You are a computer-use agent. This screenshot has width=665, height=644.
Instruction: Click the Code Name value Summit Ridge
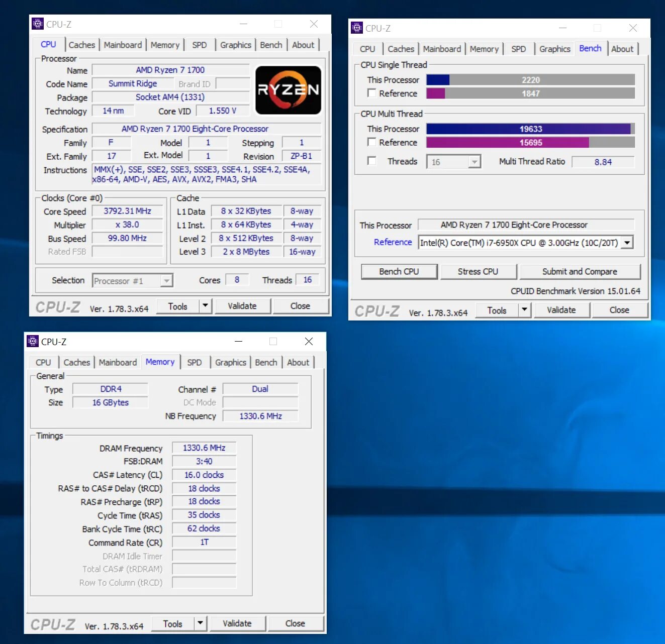pyautogui.click(x=133, y=83)
